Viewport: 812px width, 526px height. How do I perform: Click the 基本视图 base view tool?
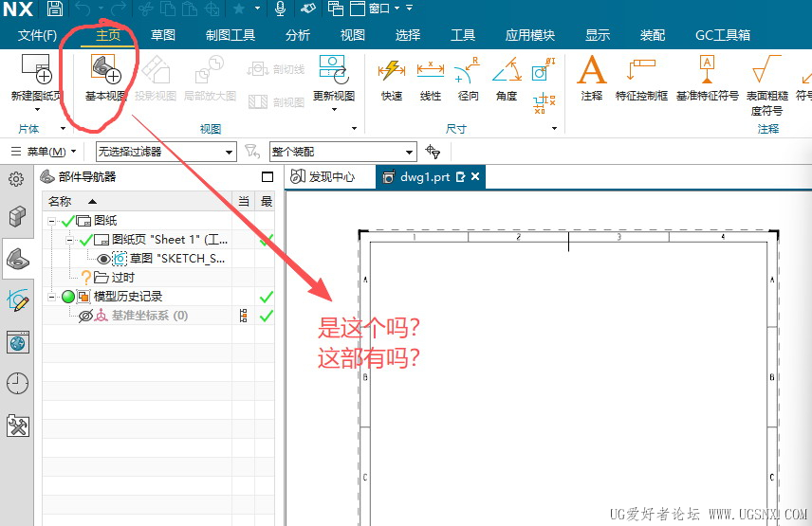click(105, 78)
